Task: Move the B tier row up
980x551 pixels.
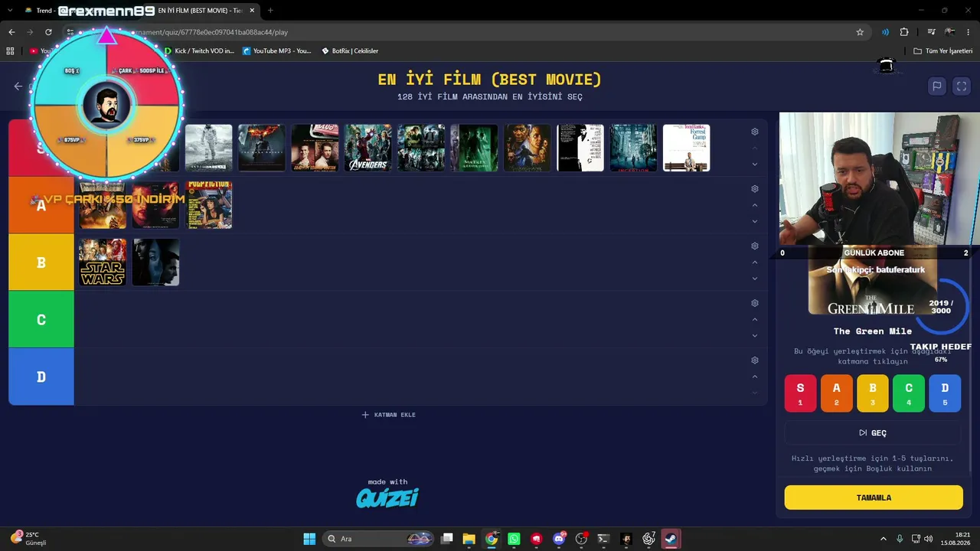Action: pyautogui.click(x=755, y=262)
